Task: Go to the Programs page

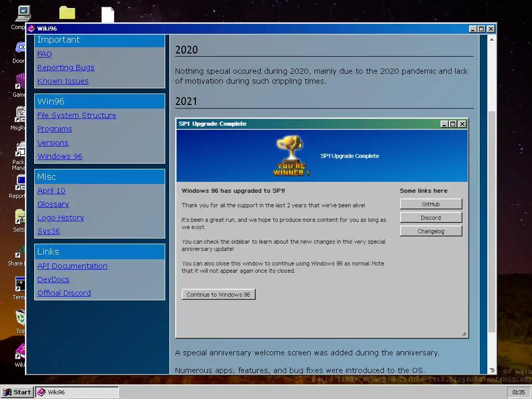Action: tap(55, 129)
